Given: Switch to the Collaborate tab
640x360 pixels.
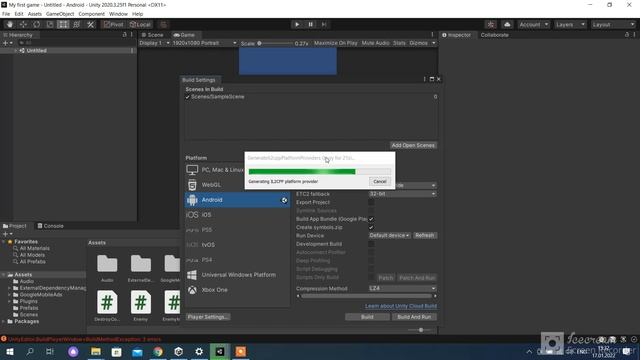Looking at the screenshot, I should tap(494, 35).
